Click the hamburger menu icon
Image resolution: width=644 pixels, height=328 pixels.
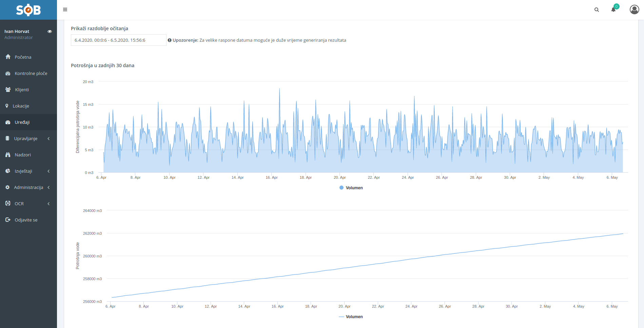[65, 9]
